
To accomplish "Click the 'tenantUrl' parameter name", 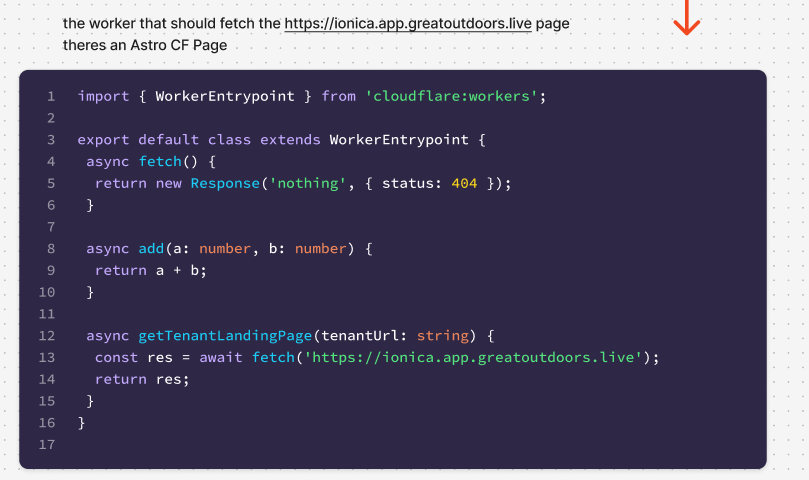I will (x=360, y=336).
